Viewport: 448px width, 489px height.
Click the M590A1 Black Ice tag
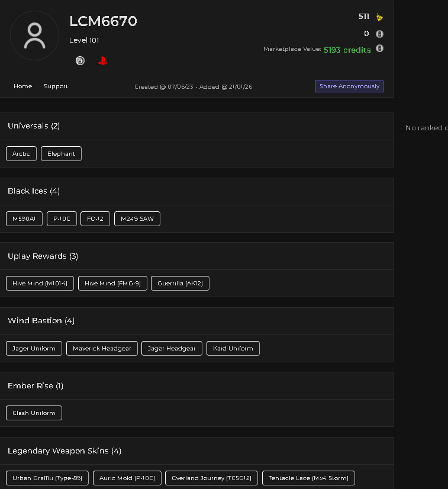[24, 218]
